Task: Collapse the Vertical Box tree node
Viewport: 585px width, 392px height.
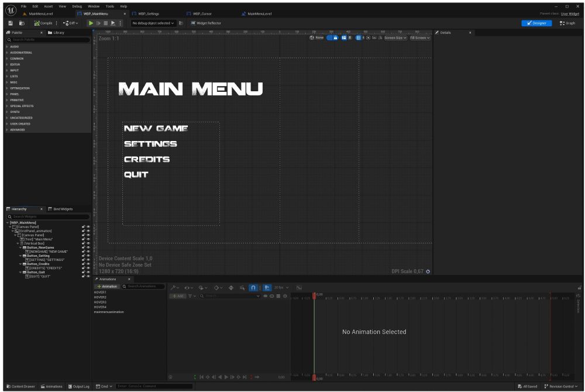Action: (18, 243)
